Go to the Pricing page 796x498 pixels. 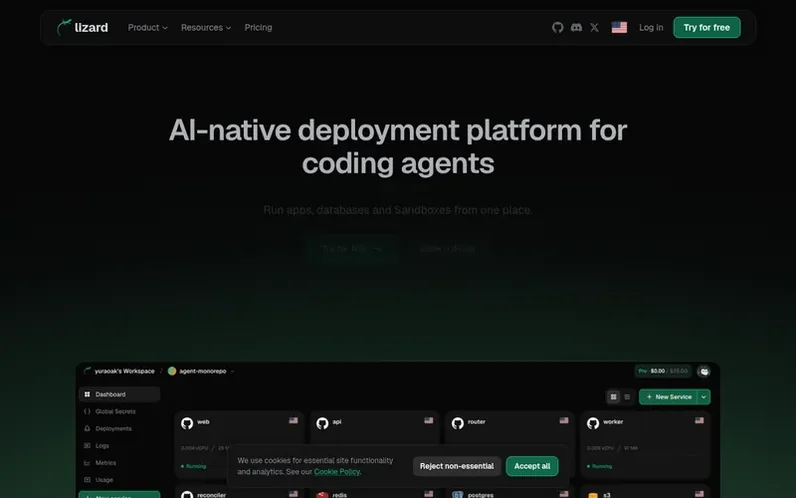pos(258,27)
